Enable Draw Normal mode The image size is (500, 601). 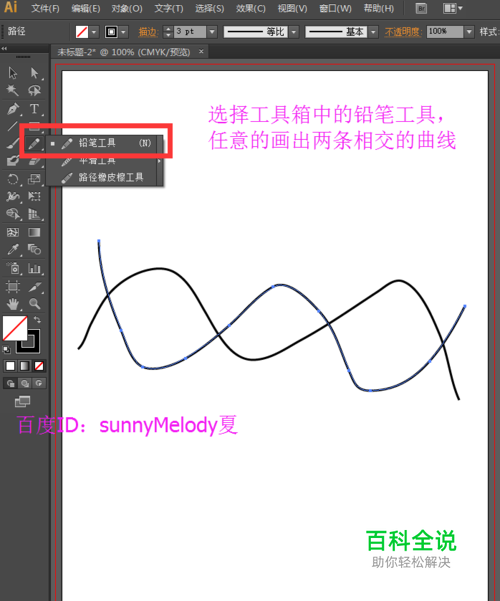pos(10,383)
